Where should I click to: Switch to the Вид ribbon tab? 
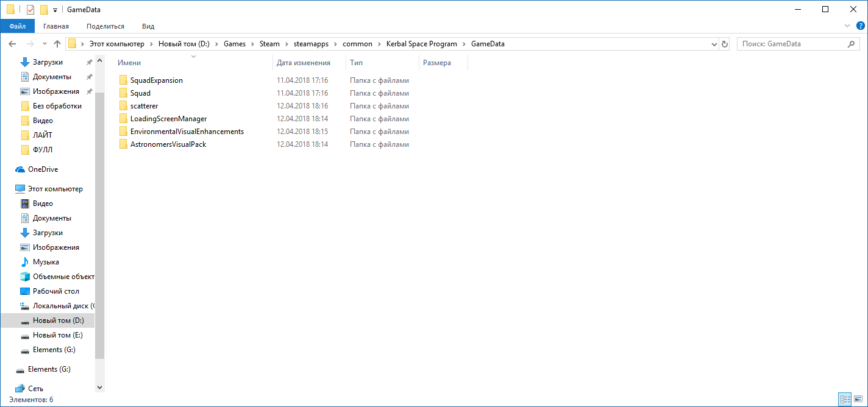click(x=148, y=26)
